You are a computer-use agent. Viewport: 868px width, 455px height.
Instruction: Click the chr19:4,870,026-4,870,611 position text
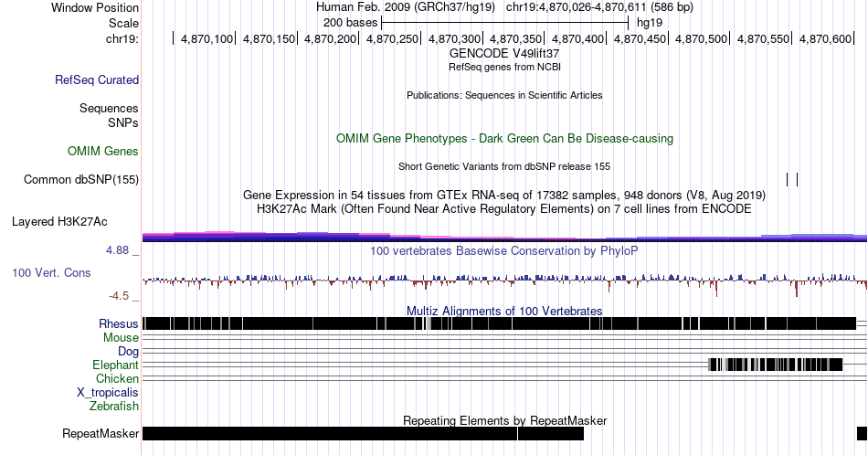[599, 7]
